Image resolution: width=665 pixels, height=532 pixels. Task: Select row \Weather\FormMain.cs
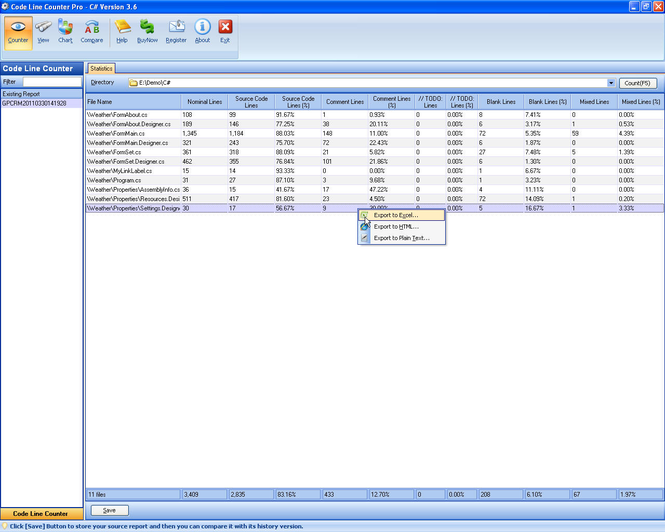(x=375, y=133)
